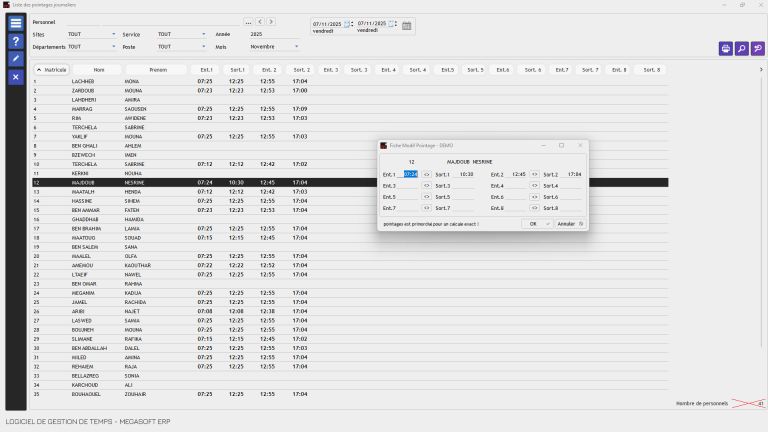
Task: Open the arrow beside the OK button
Action: [548, 224]
